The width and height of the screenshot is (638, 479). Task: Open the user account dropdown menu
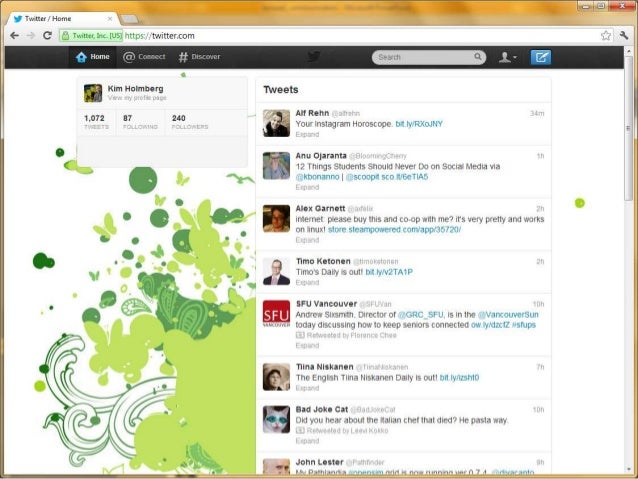[507, 57]
